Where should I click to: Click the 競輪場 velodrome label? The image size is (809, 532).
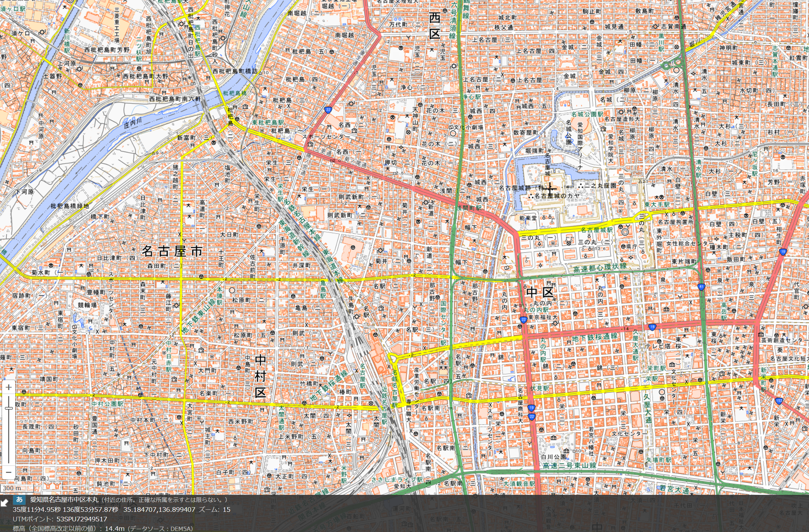87,305
